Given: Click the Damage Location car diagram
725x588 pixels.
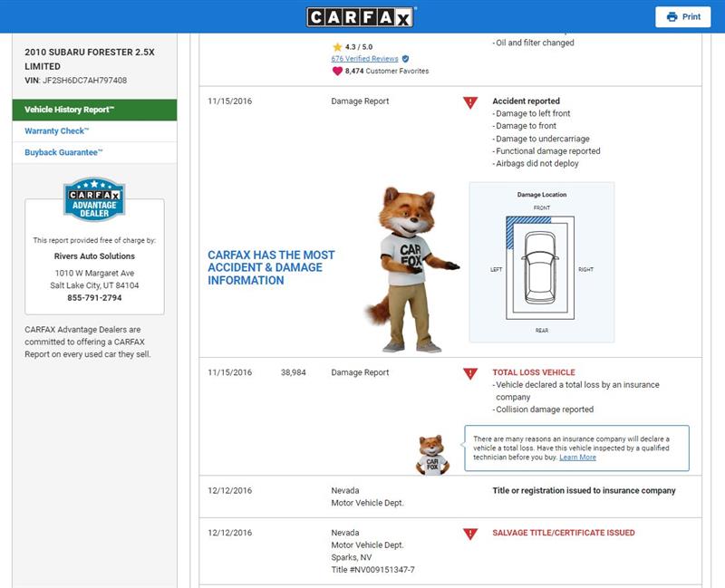Looking at the screenshot, I should coord(541,262).
